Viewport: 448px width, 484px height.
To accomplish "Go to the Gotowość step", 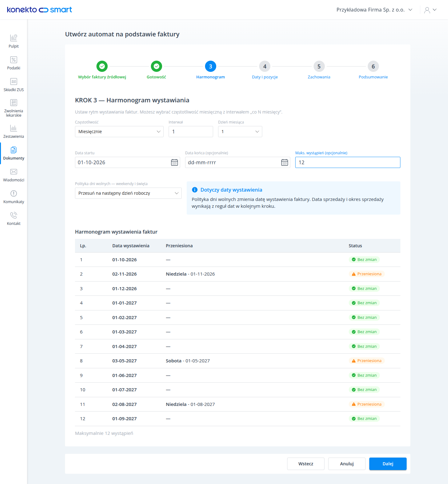I will point(156,70).
